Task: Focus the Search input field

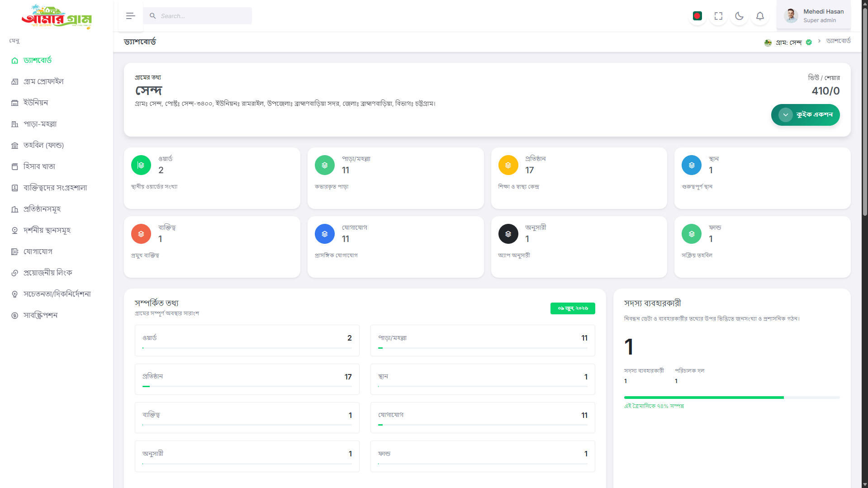Action: (x=198, y=16)
